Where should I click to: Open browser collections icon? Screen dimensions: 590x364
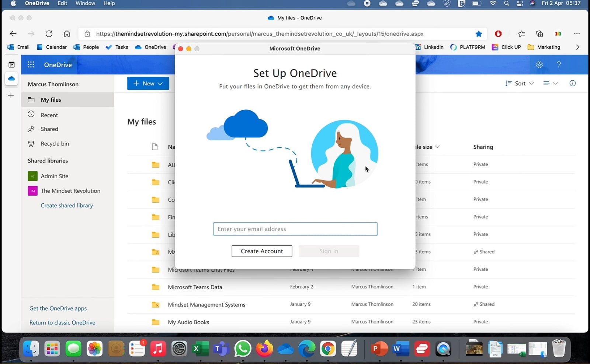pos(539,34)
